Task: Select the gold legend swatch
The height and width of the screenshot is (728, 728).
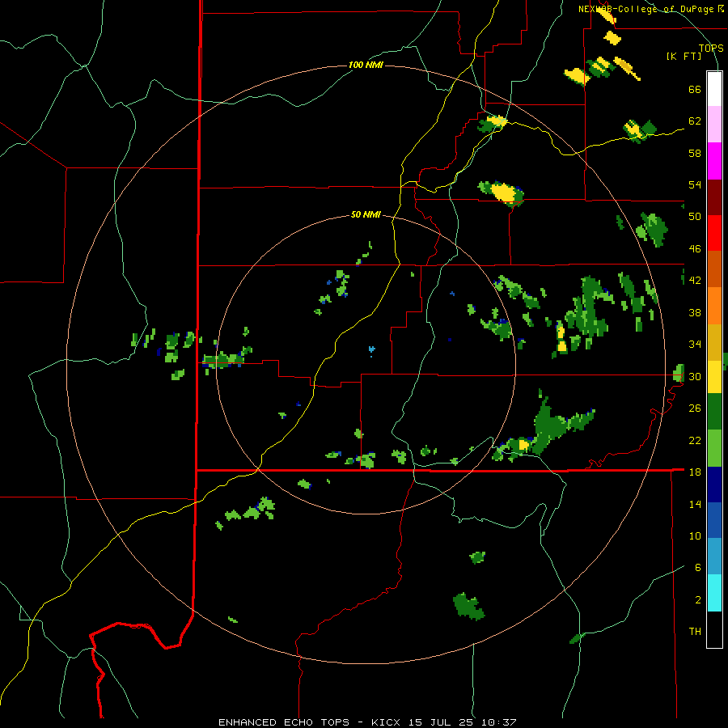Action: pos(714,342)
